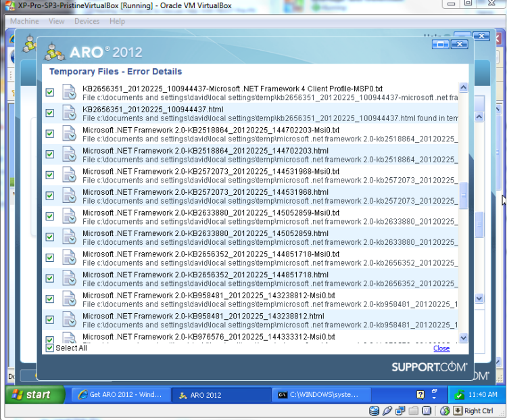Screen dimensions: 507x420
Task: Click scroll down arrow of file list
Action: pos(463,337)
